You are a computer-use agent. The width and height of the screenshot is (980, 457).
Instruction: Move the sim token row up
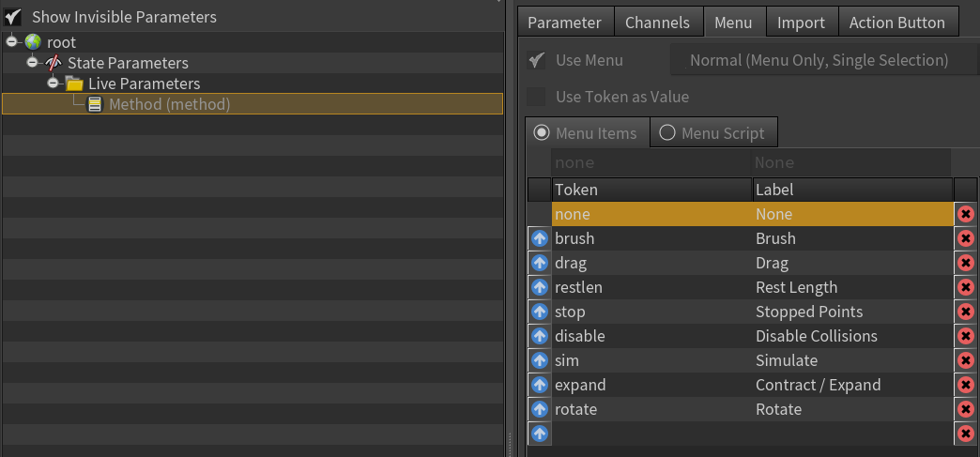coord(540,360)
